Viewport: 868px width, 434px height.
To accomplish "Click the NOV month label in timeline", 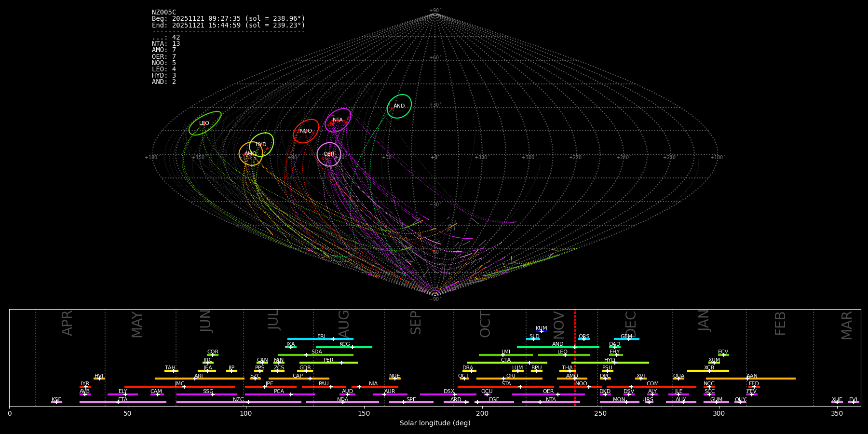I will [559, 325].
